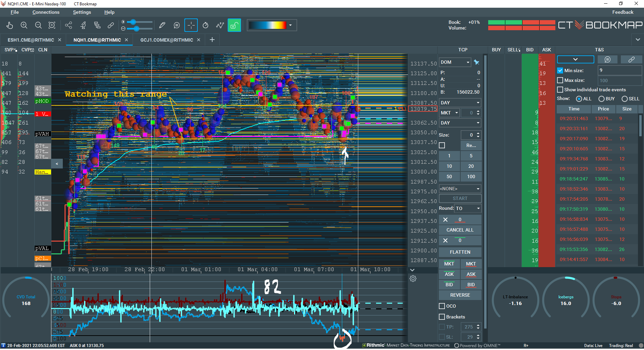Toggle the crosshair cursor tool
Viewport: 644px width, 350px height.
[x=191, y=25]
